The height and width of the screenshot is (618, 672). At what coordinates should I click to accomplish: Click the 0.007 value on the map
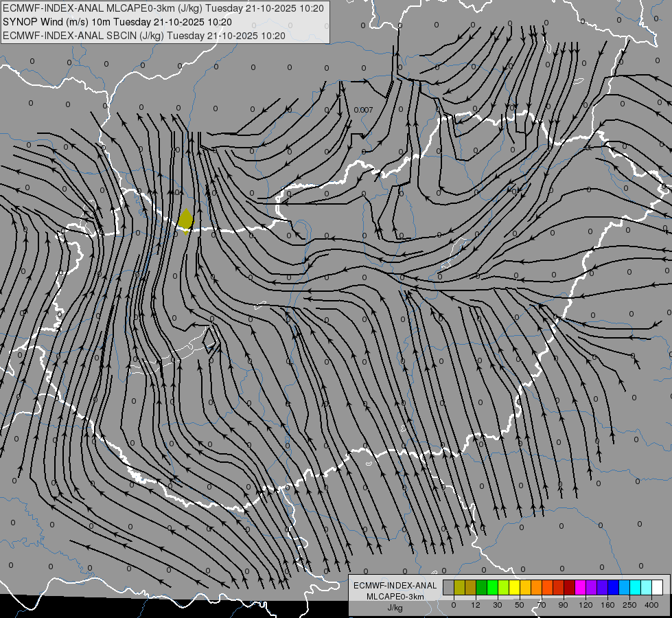[363, 110]
